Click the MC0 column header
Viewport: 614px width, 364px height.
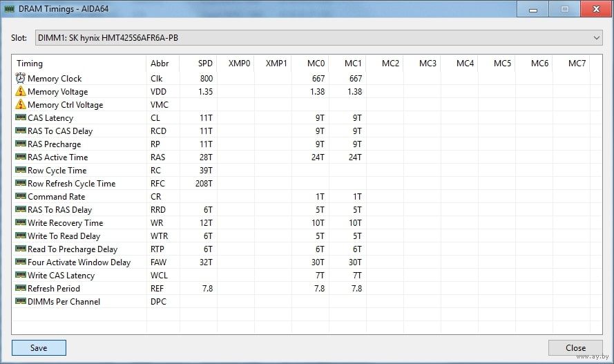pos(316,64)
